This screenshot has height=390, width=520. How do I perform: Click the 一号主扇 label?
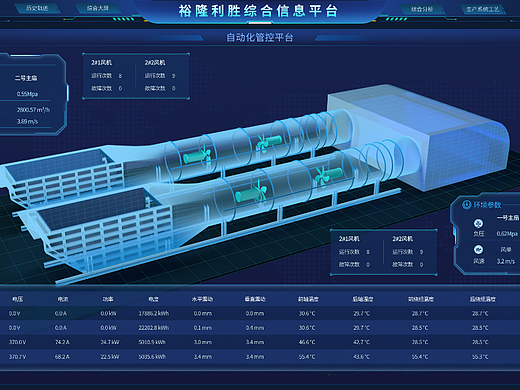coord(508,218)
